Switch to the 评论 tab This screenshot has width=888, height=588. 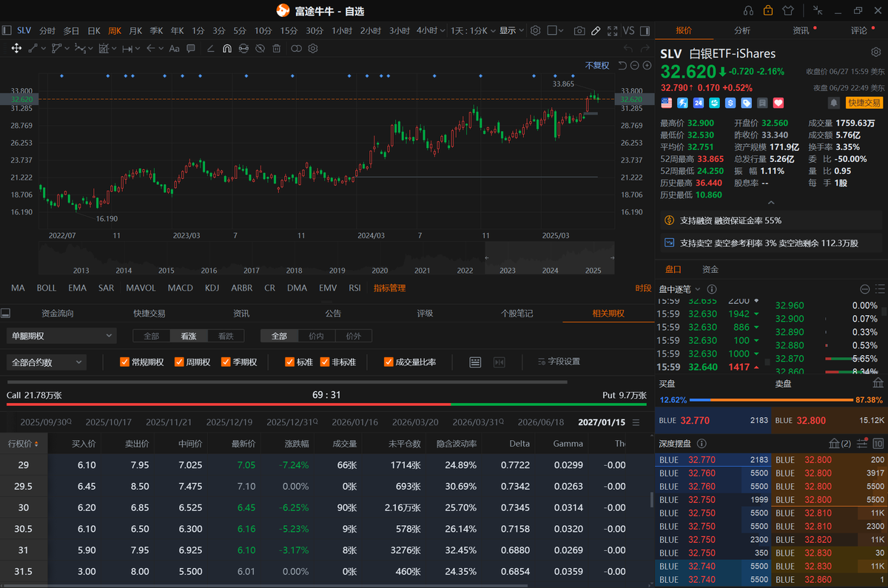click(858, 30)
